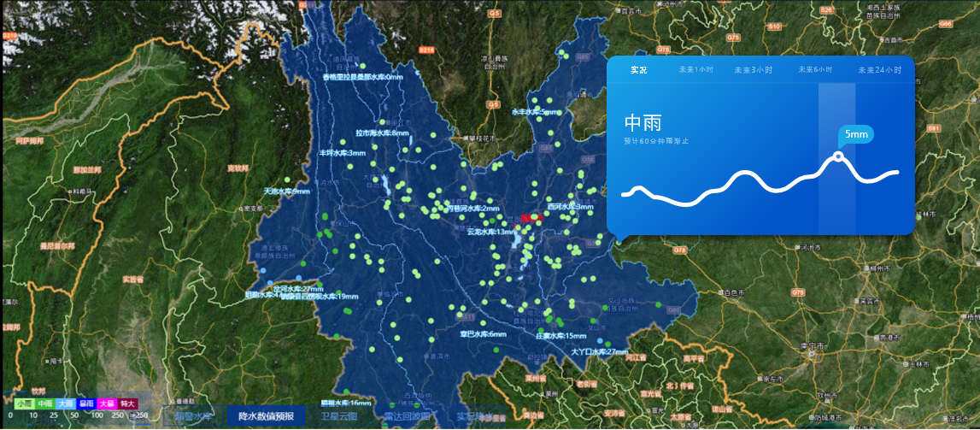Click the 云龙水库 13mm map marker

pos(490,231)
